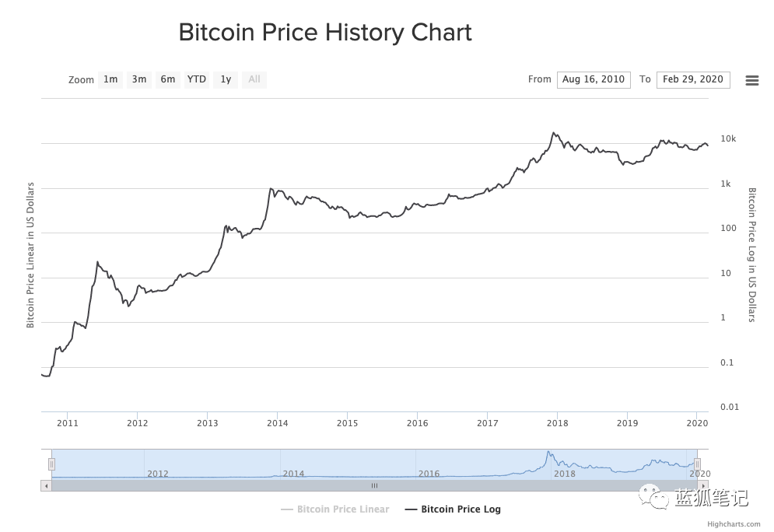The image size is (774, 532).
Task: Select the 1y zoom range
Action: (226, 79)
